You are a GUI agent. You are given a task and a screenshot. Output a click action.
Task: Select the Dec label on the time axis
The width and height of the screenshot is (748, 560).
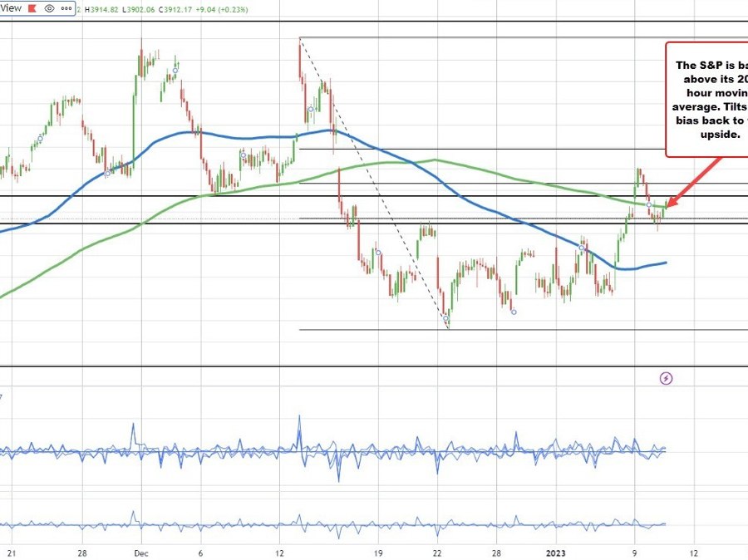[142, 551]
